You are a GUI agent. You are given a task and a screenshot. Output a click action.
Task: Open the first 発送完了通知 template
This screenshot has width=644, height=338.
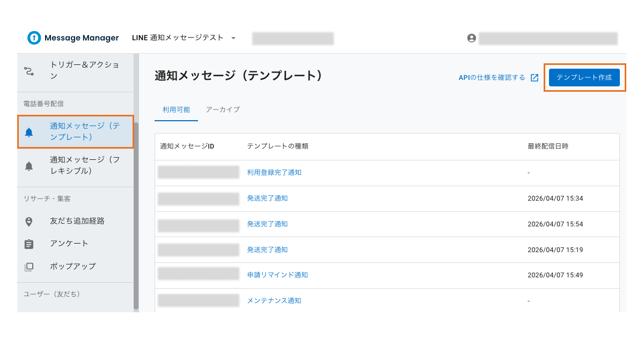268,198
